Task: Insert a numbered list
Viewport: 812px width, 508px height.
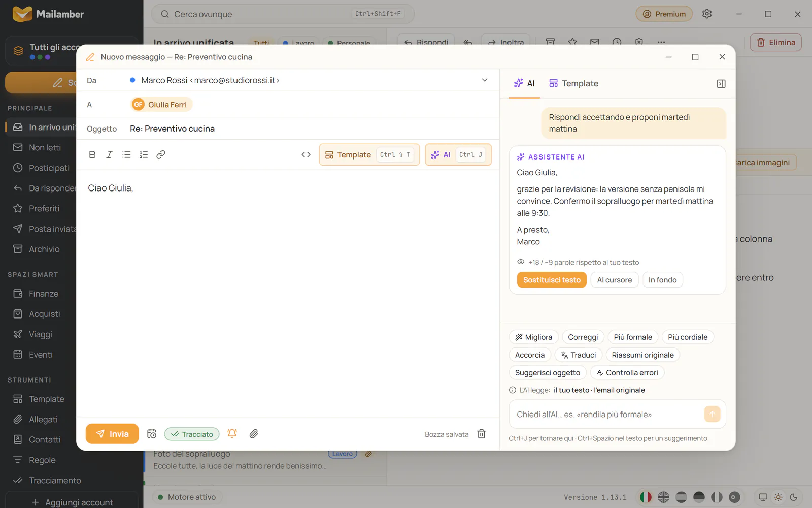Action: [x=144, y=155]
